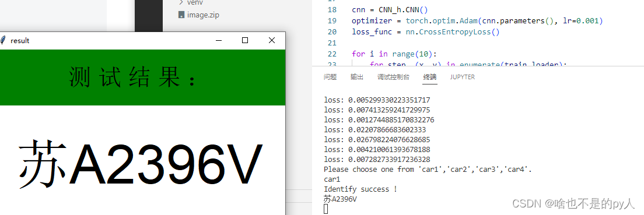Click line number 19 in editor gutter
The height and width of the screenshot is (215, 644).
[x=332, y=21]
